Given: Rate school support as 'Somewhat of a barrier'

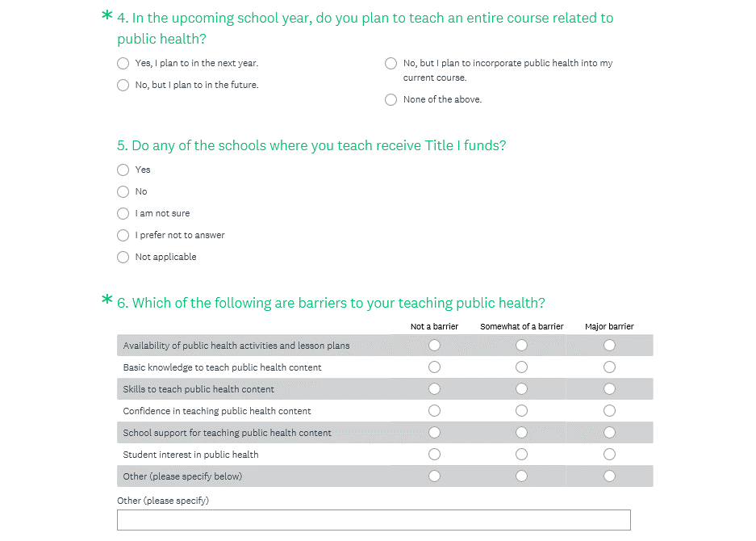Looking at the screenshot, I should pos(521,433).
